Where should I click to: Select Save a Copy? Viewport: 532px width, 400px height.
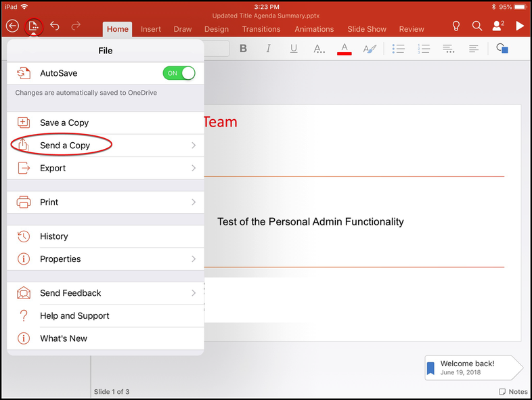[64, 123]
